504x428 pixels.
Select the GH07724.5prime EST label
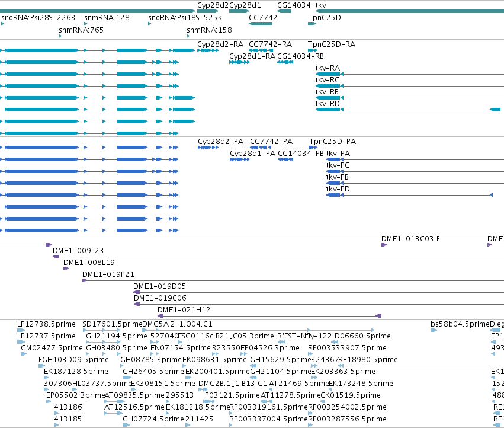click(x=153, y=419)
